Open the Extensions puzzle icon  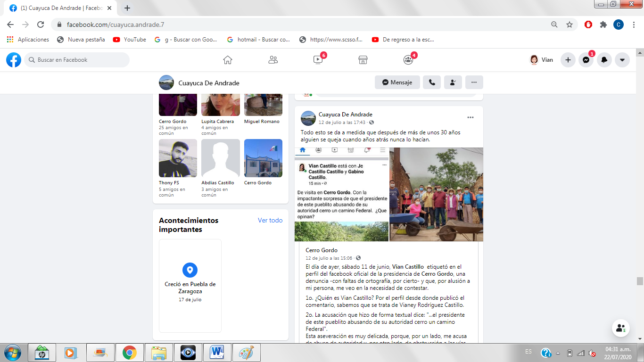(x=603, y=25)
